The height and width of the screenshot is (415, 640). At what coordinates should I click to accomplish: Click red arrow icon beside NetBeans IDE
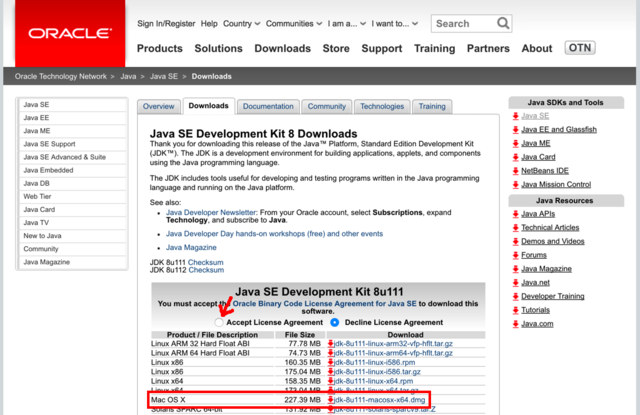click(x=516, y=171)
